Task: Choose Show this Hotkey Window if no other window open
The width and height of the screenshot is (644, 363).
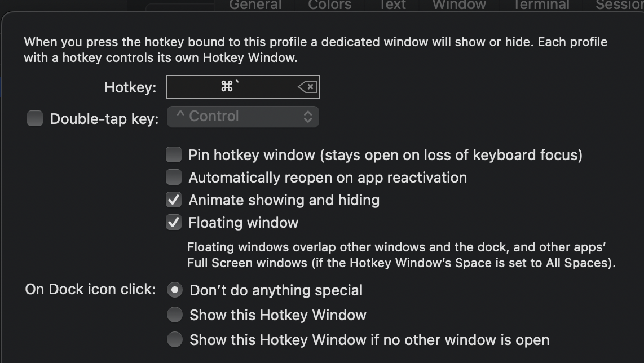Action: (175, 339)
